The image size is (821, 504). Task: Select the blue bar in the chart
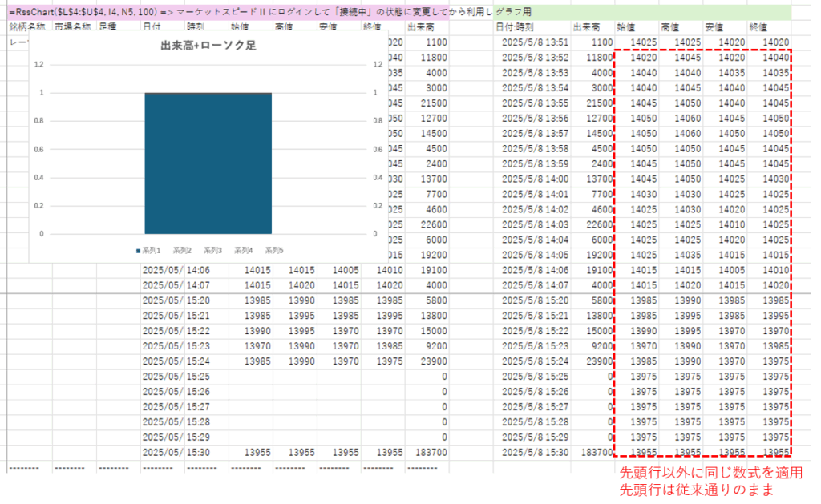tap(208, 163)
